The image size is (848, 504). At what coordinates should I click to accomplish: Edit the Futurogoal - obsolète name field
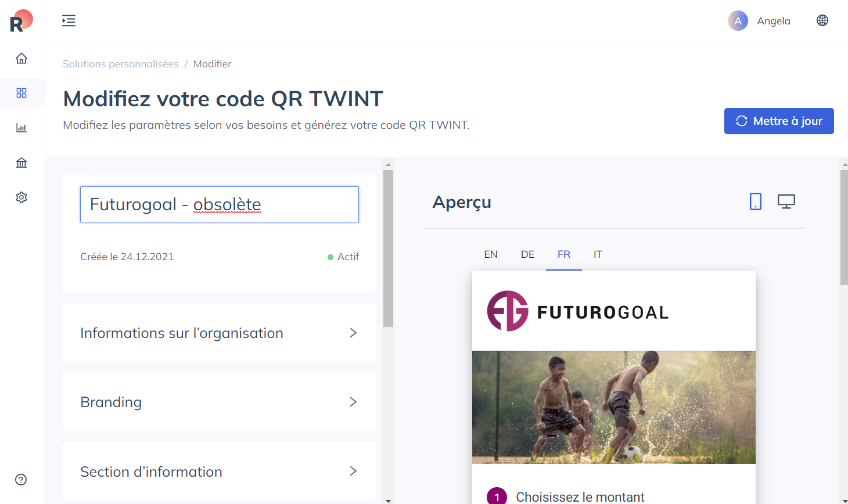point(220,204)
